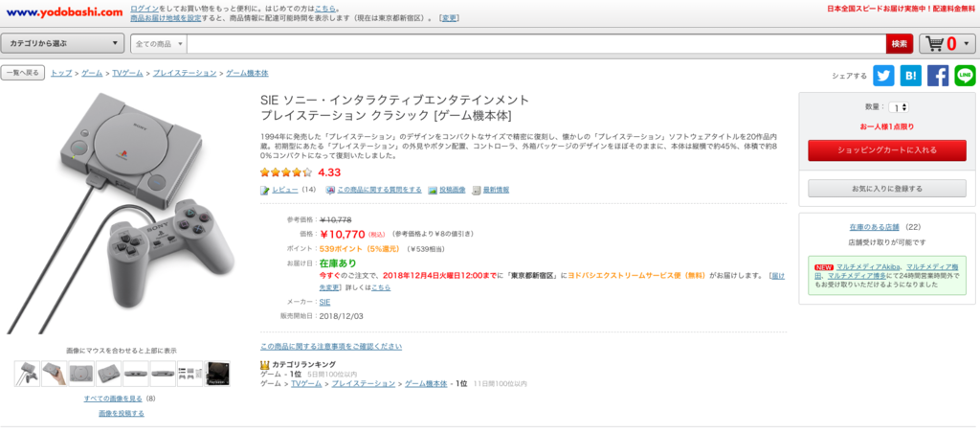This screenshot has width=980, height=434.
Task: Click the 2018/12/03 release date
Action: (x=341, y=316)
